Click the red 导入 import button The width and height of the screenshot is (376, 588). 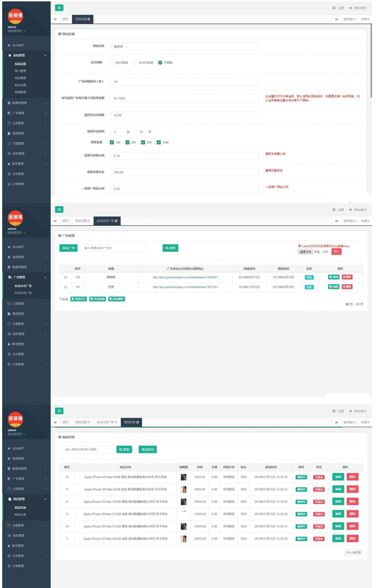point(337,252)
